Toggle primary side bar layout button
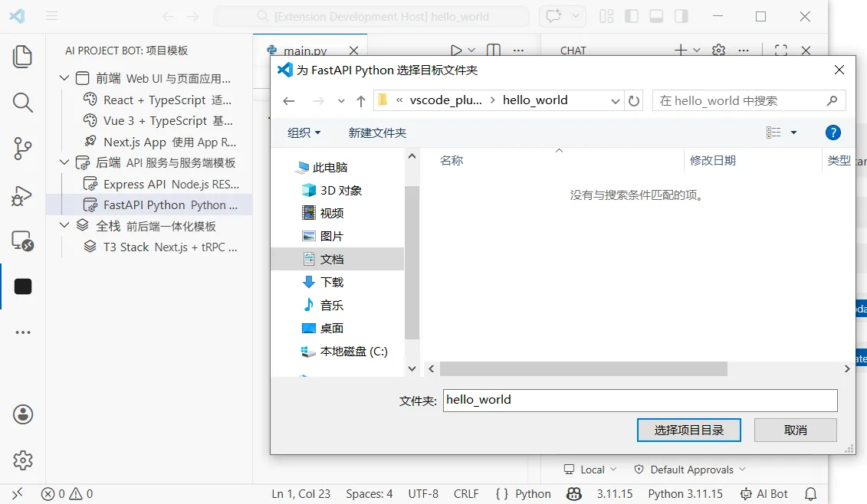Viewport: 867px width, 504px height. 632,16
